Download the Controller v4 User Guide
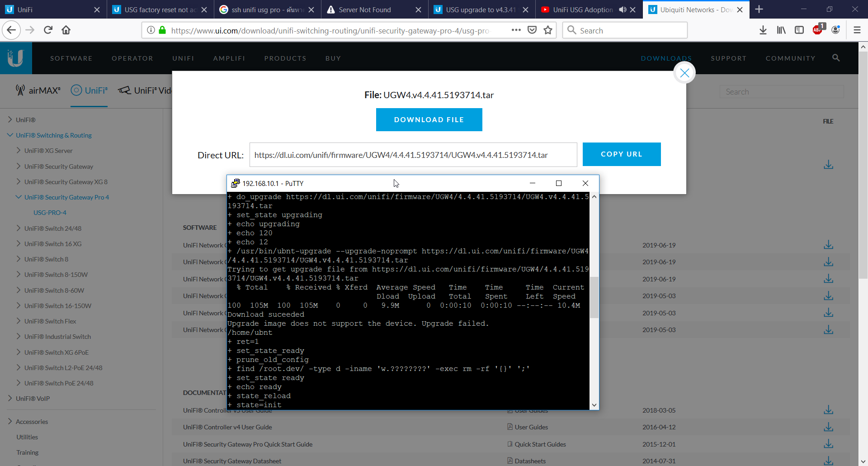This screenshot has height=466, width=868. point(828,427)
